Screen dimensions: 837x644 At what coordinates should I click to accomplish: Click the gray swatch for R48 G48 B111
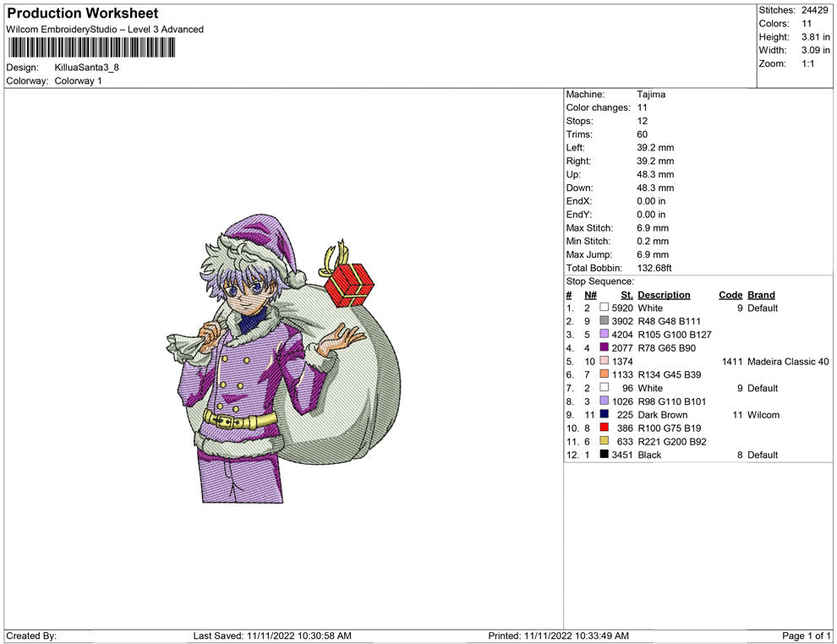point(604,320)
